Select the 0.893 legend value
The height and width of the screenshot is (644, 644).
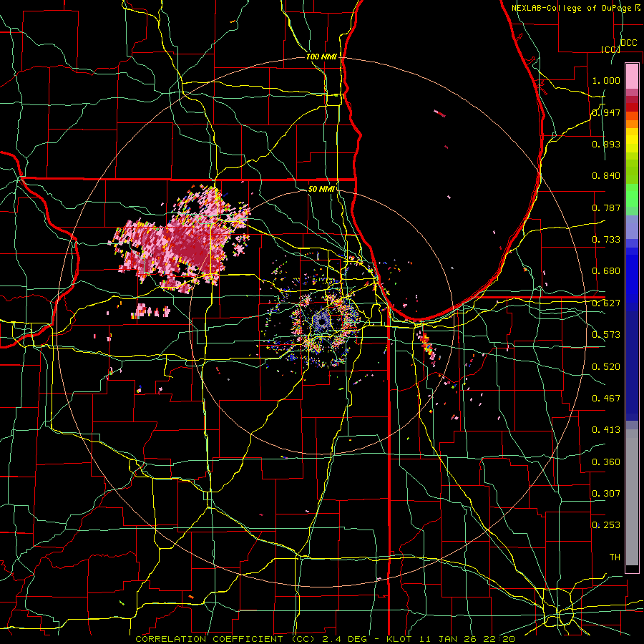pos(606,144)
